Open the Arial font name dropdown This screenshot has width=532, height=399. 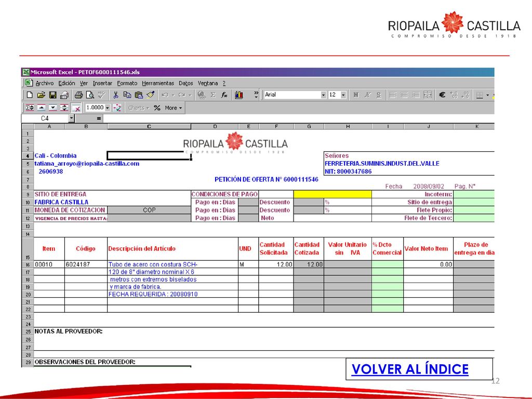coord(323,95)
